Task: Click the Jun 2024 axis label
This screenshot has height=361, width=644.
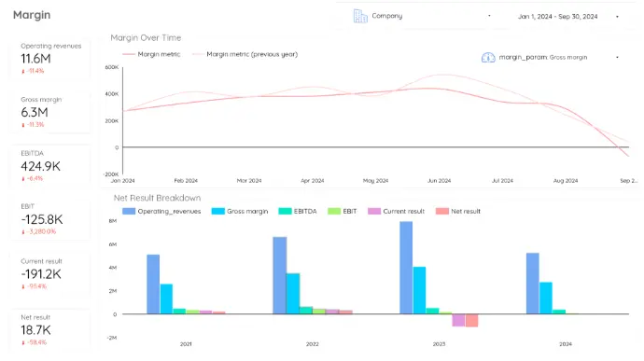Action: pyautogui.click(x=439, y=181)
